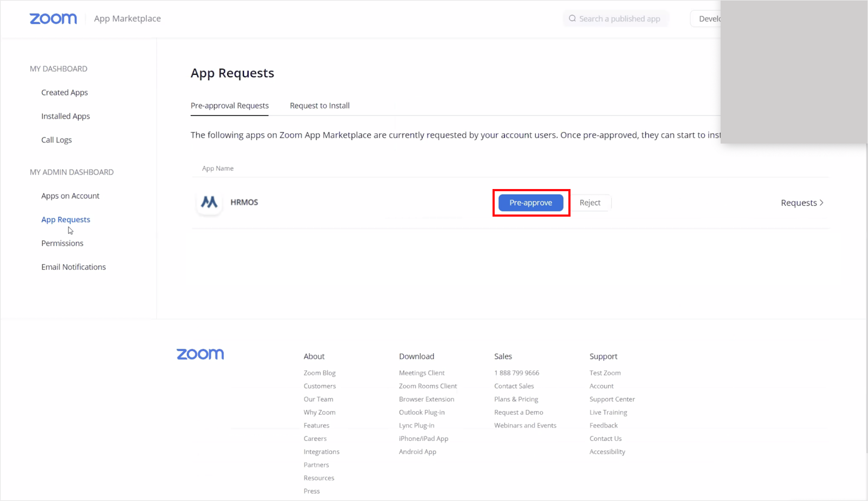Open Created Apps in the sidebar
Screen dimensions: 868x501
64,93
